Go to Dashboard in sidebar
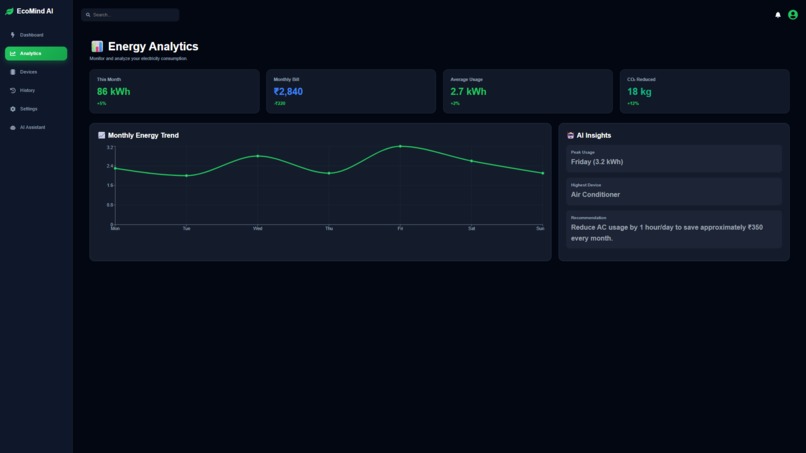806x453 pixels. coord(36,35)
